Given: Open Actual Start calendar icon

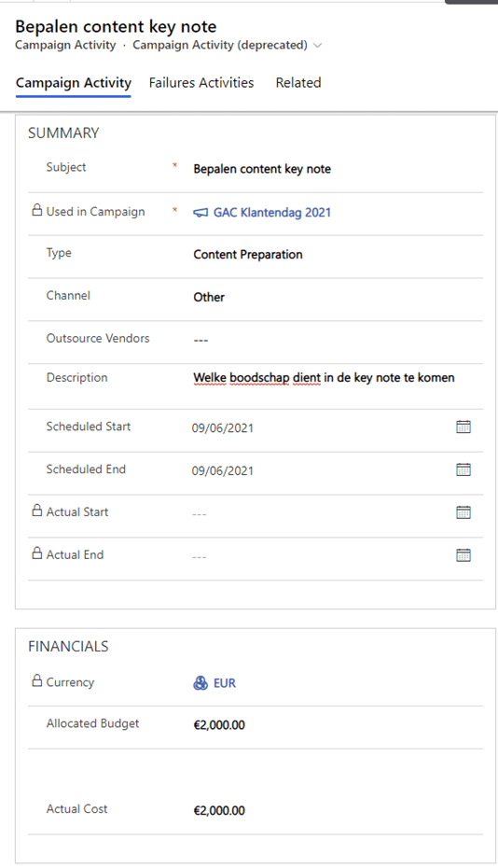Looking at the screenshot, I should 463,512.
